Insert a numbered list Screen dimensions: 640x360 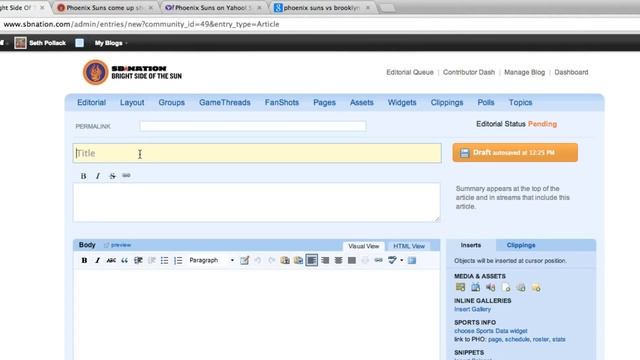(x=178, y=260)
